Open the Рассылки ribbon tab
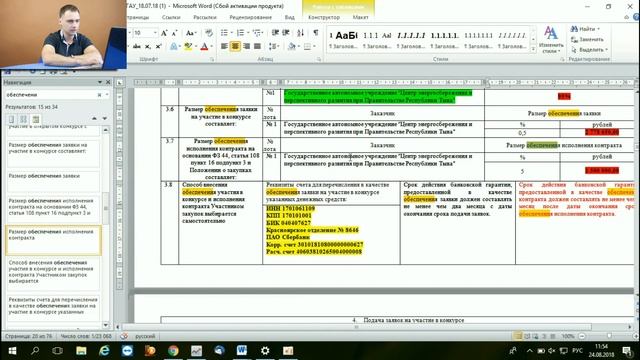This screenshot has width=640, height=360. point(204,18)
